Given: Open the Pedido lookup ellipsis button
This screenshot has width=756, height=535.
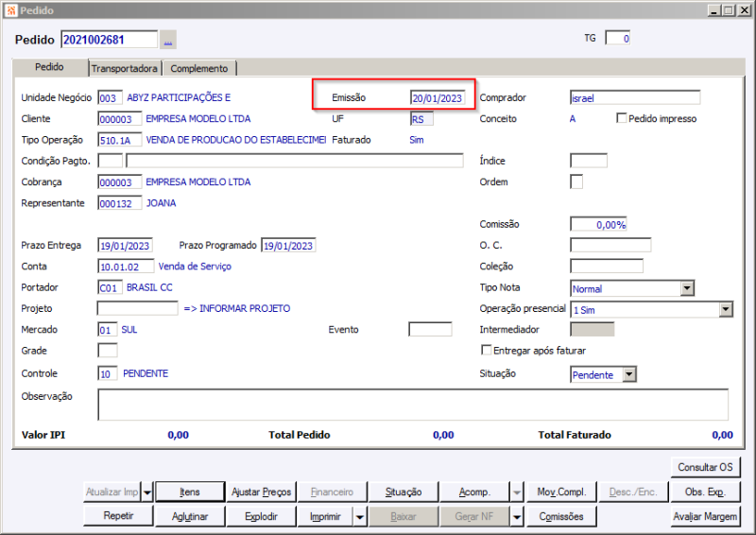Looking at the screenshot, I should [x=168, y=40].
